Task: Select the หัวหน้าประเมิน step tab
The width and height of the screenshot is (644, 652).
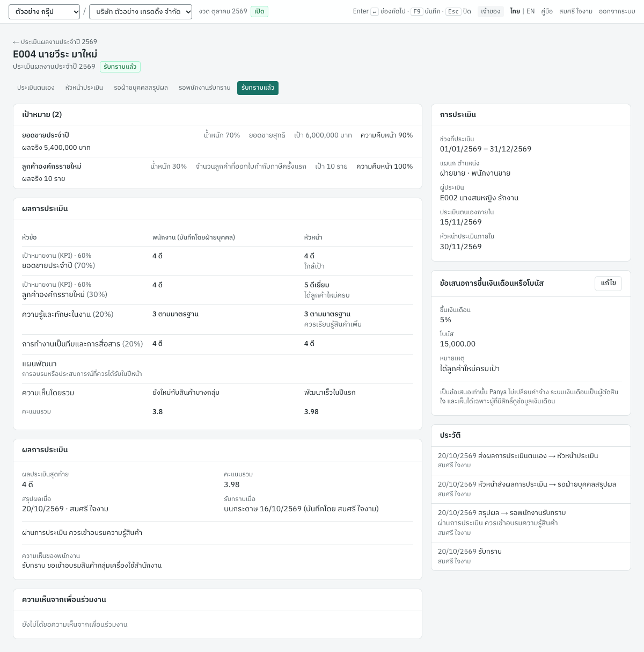Action: tap(84, 88)
